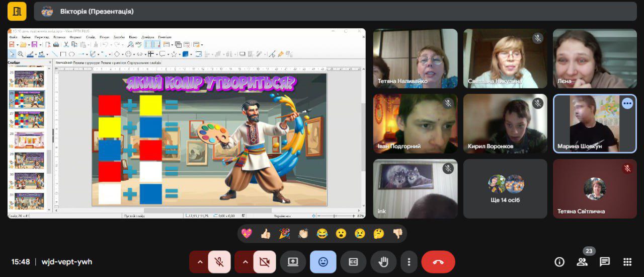Turn on the camera
This screenshot has height=277, width=644.
point(264,262)
